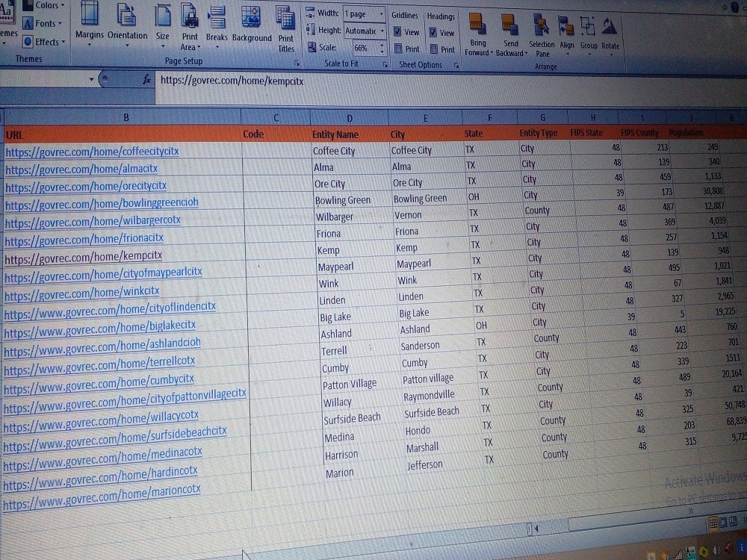Expand the Name Box dropdown arrow

[x=91, y=79]
